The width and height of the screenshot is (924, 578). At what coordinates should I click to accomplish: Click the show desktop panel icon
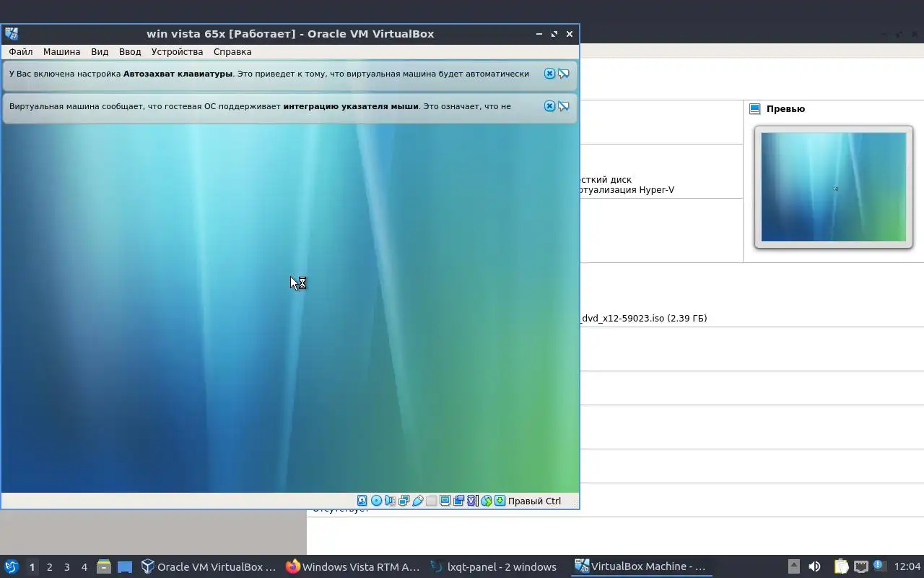[x=125, y=567]
